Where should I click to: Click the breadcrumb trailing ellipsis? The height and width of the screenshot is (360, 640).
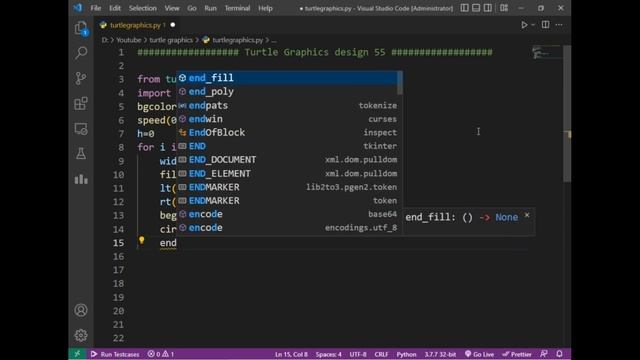274,40
